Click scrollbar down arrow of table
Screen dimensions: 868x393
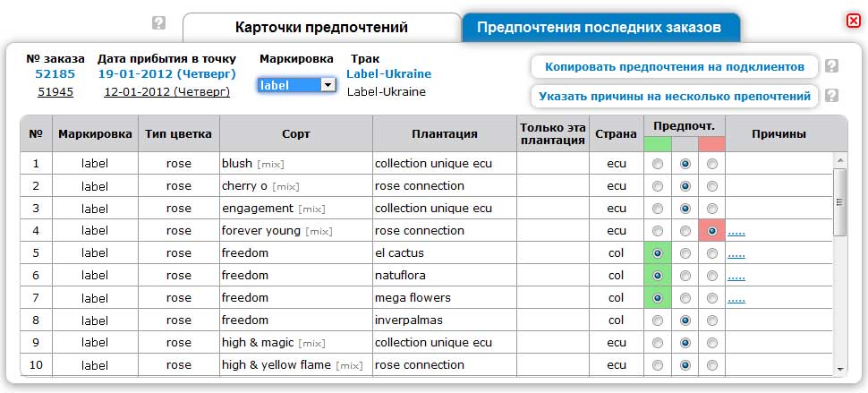(x=840, y=368)
